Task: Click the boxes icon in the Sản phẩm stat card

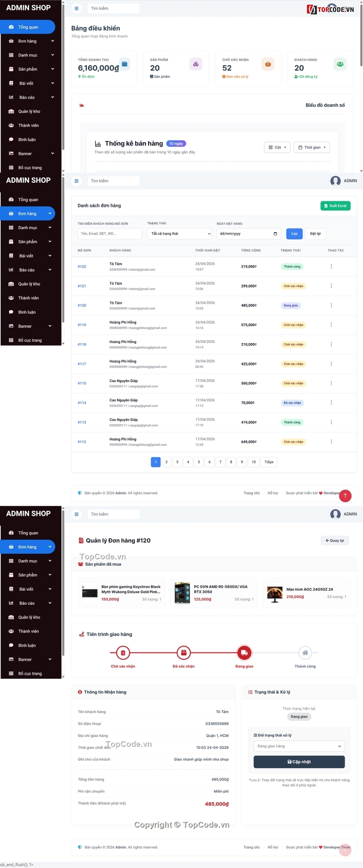Action: point(196,64)
